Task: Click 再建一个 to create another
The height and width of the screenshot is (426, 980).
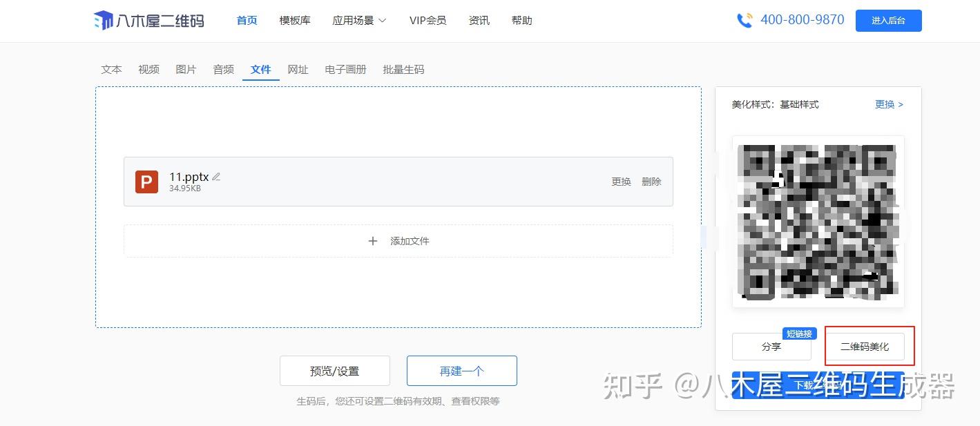Action: pos(461,371)
